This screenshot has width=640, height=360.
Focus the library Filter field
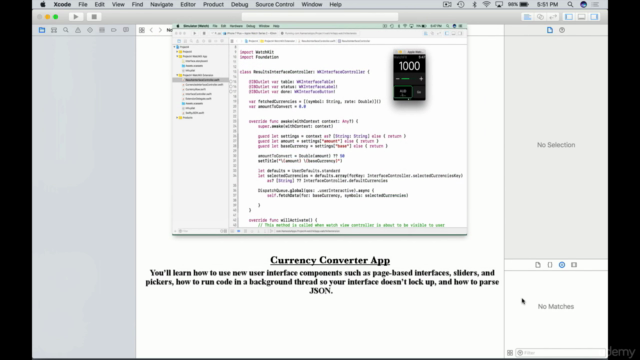coord(561,353)
